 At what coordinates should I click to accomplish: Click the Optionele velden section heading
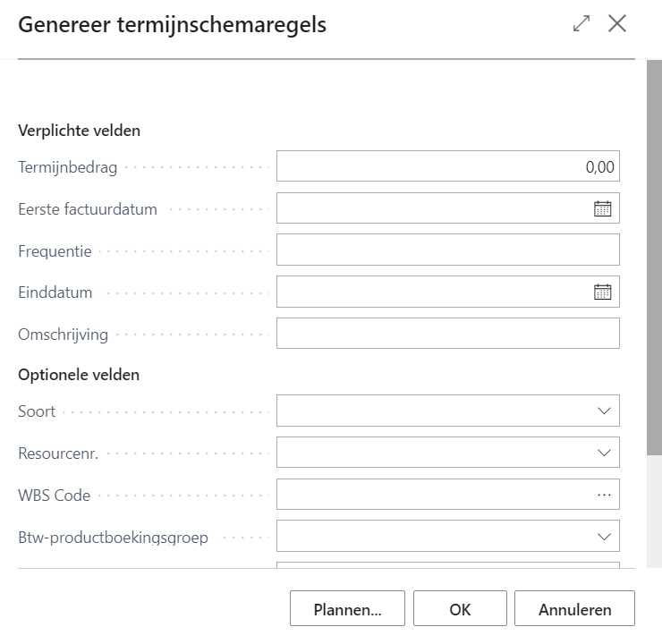pos(79,375)
